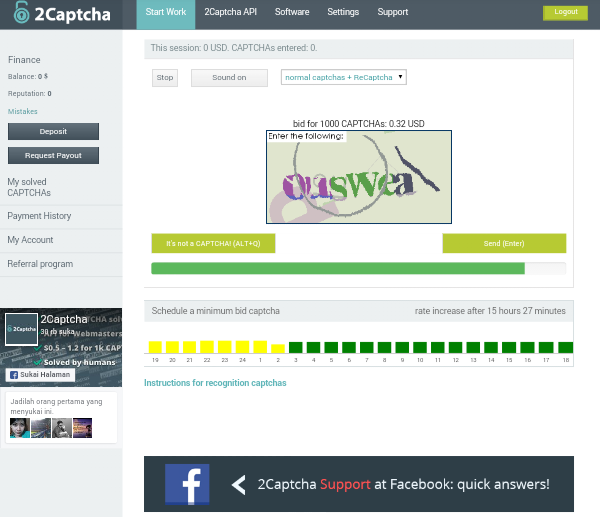Open the first profile photo in Facebook widget

20,428
